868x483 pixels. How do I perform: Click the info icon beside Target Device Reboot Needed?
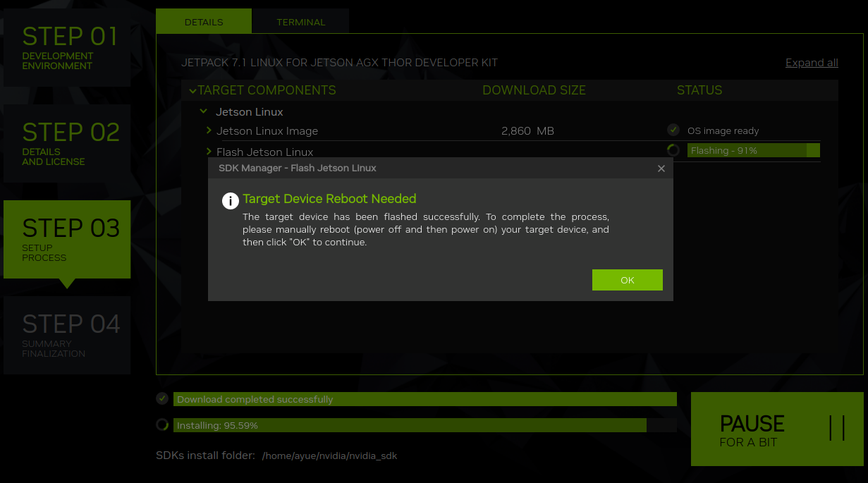pos(230,201)
